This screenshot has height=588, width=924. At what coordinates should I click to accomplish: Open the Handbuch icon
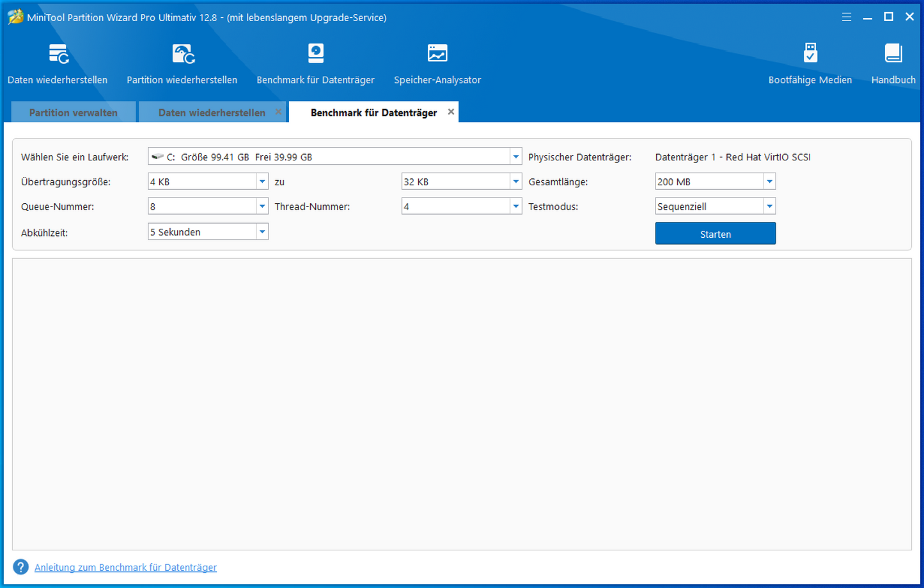[x=893, y=55]
